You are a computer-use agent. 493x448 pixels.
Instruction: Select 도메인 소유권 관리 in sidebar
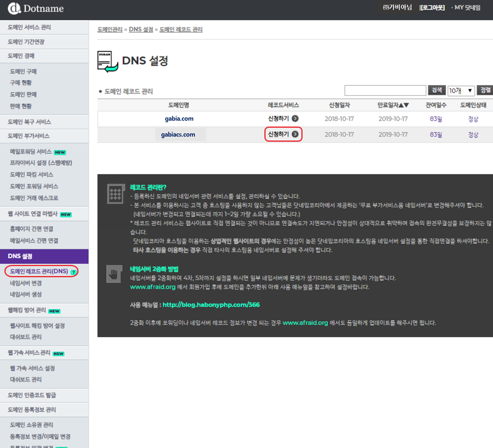click(31, 425)
